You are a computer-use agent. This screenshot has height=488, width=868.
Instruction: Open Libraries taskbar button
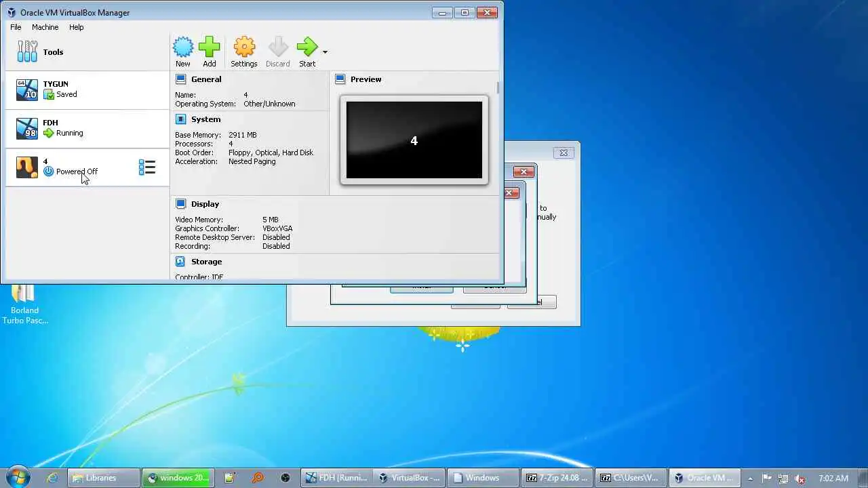click(104, 478)
